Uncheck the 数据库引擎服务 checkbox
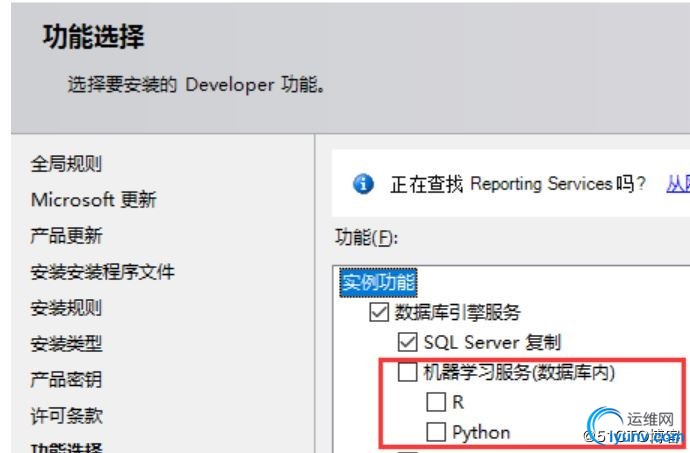Screen dimensions: 690x453 click(379, 312)
